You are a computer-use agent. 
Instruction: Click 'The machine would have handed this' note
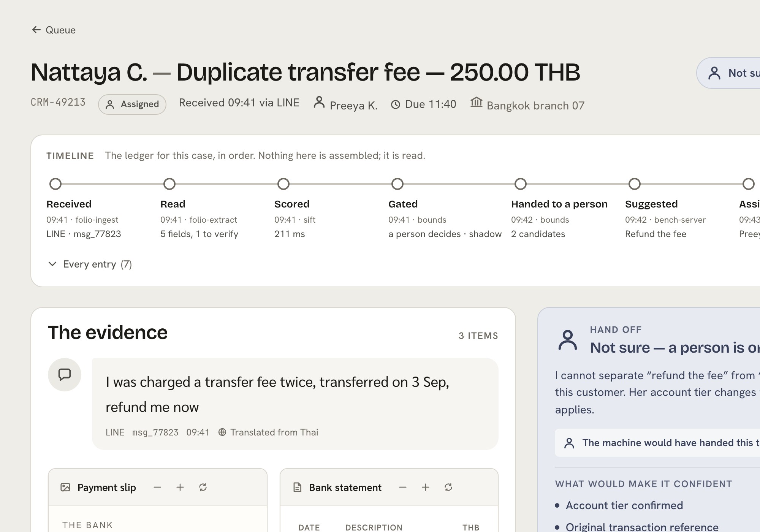pyautogui.click(x=657, y=443)
